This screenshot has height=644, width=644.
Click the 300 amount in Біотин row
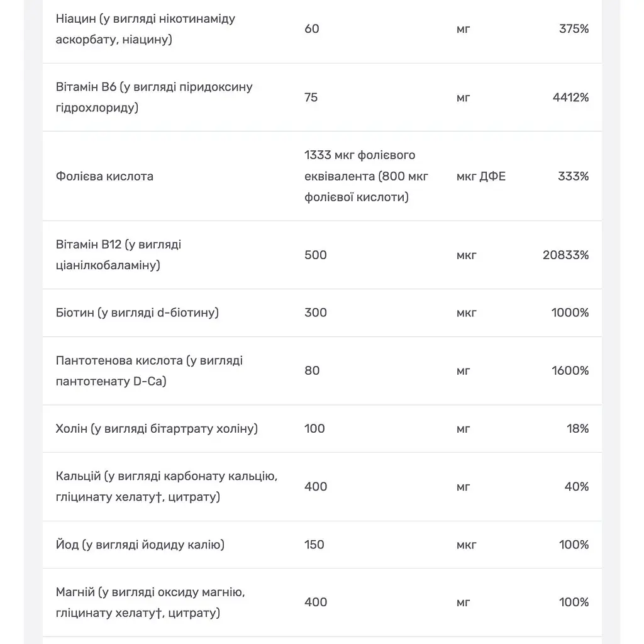click(x=316, y=313)
